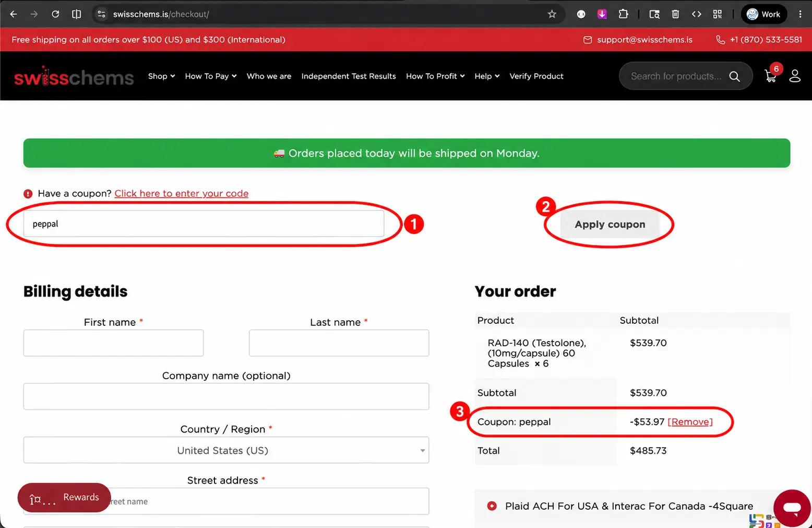Click the white round face extension icon

[x=581, y=14]
